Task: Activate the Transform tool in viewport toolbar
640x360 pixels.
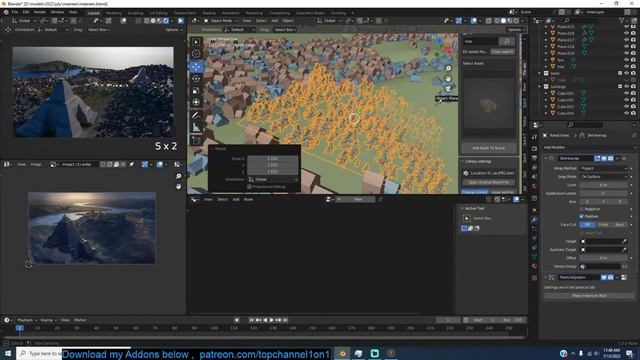Action: (196, 102)
